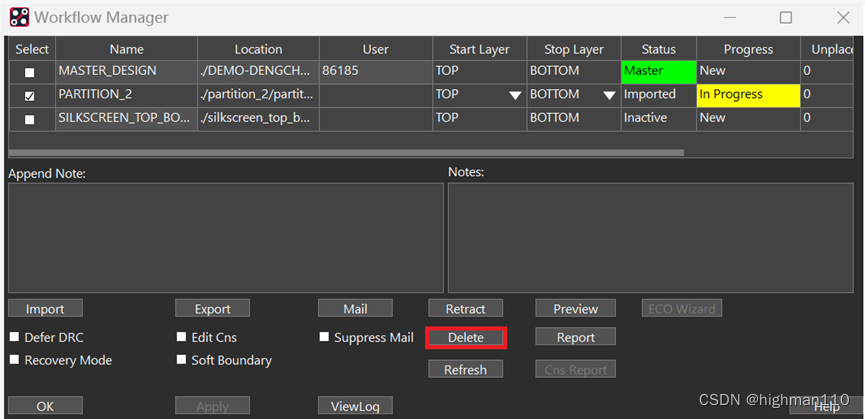Click the Refresh button

click(465, 369)
